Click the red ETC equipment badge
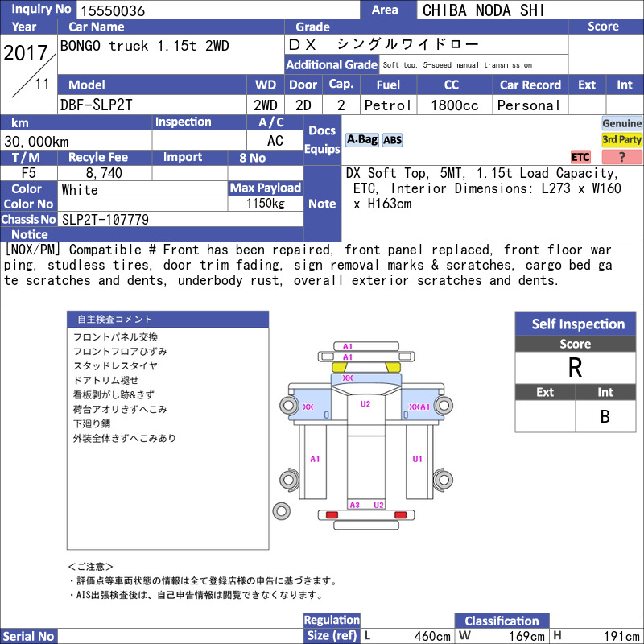This screenshot has width=644, height=644. [580, 157]
